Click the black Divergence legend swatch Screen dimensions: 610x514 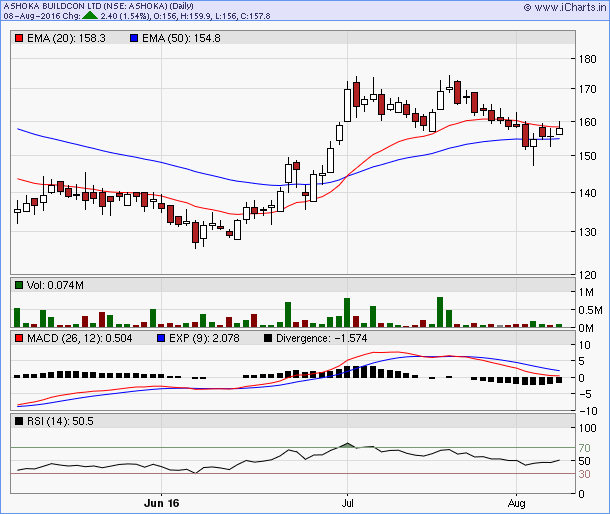pos(268,338)
